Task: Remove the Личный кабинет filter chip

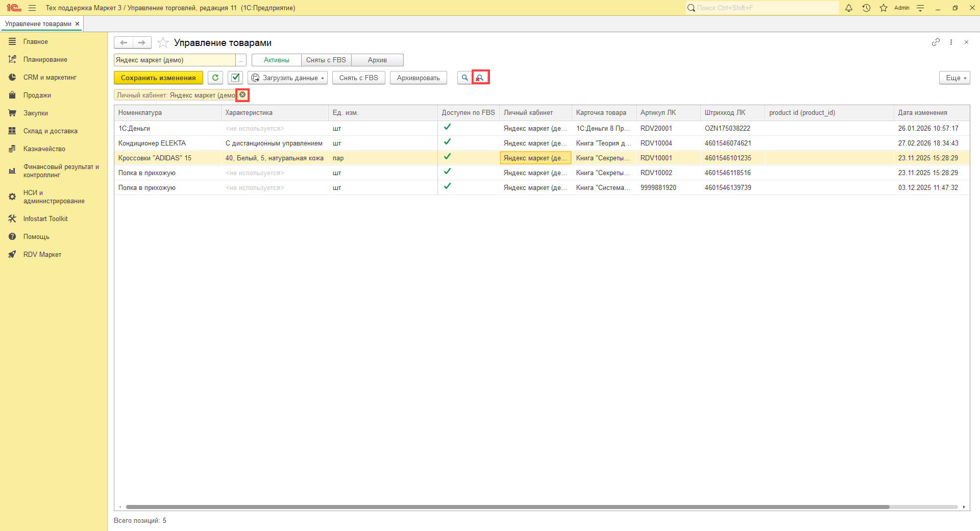Action: click(242, 95)
